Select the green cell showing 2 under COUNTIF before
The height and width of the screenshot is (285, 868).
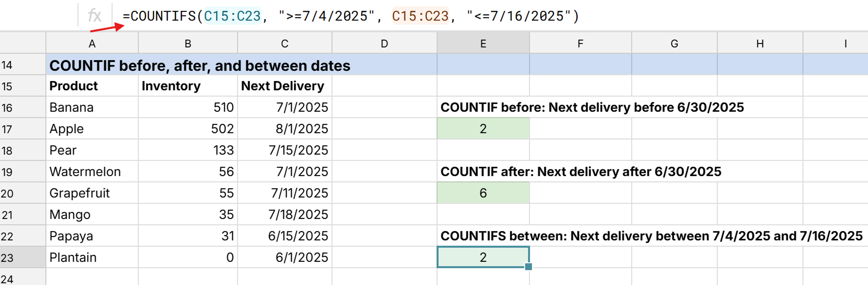point(483,129)
